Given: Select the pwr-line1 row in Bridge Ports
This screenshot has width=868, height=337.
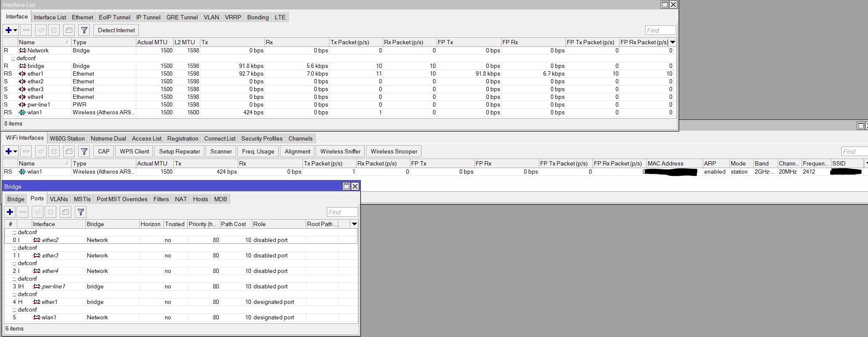Looking at the screenshot, I should pyautogui.click(x=181, y=286).
